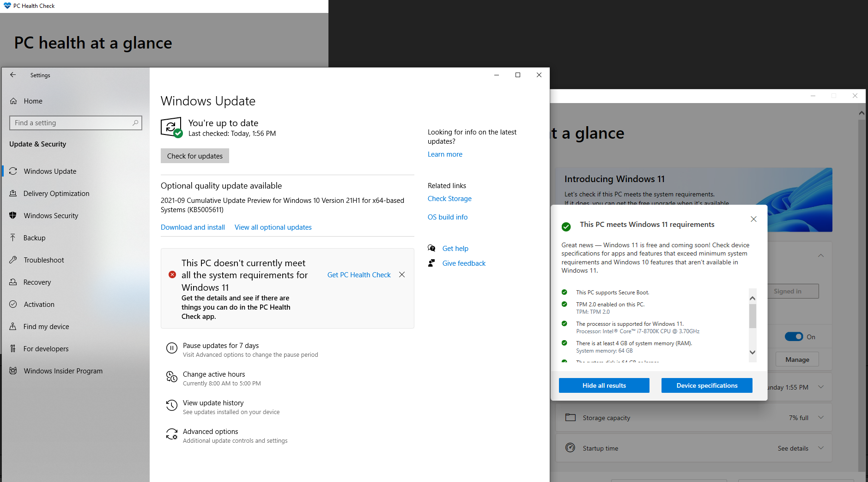Image resolution: width=868 pixels, height=482 pixels.
Task: Click the red error icon on Windows 11 notice
Action: (172, 275)
